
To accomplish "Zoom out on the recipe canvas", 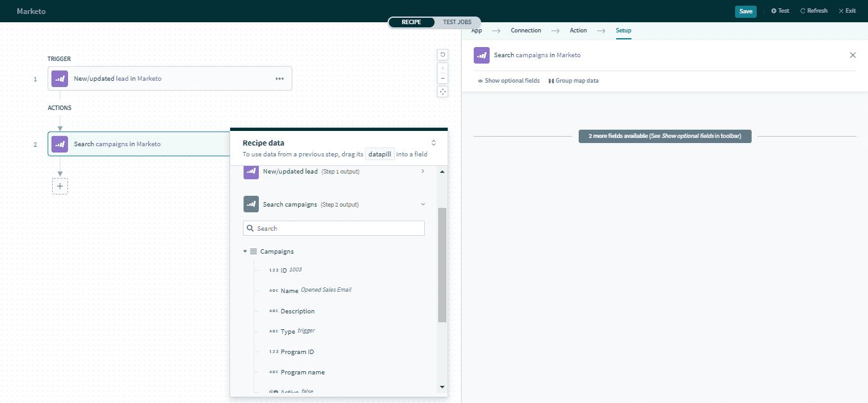I will point(443,79).
